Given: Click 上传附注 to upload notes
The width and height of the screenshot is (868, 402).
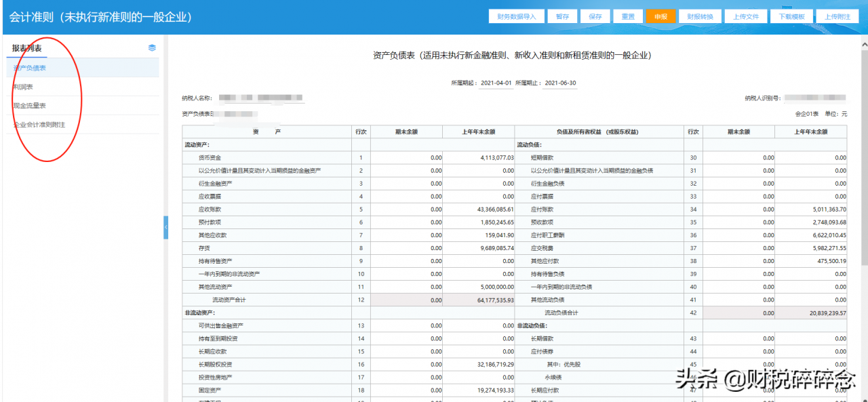Looking at the screenshot, I should click(837, 16).
